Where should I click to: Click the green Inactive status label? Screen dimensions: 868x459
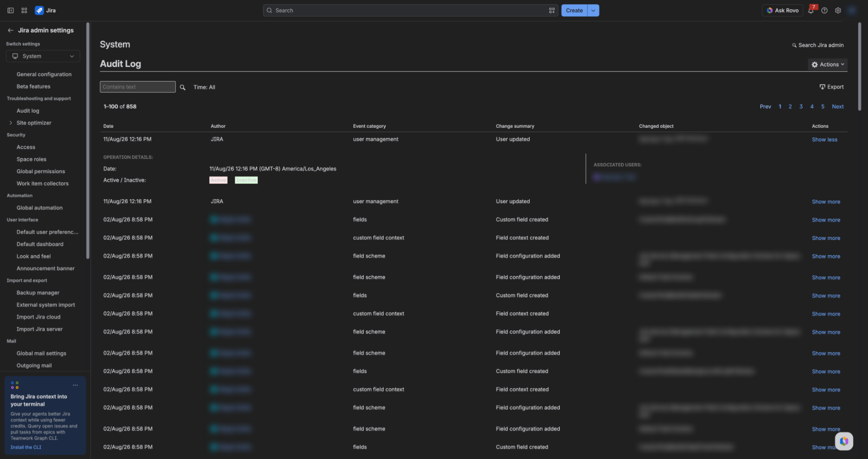(x=246, y=180)
